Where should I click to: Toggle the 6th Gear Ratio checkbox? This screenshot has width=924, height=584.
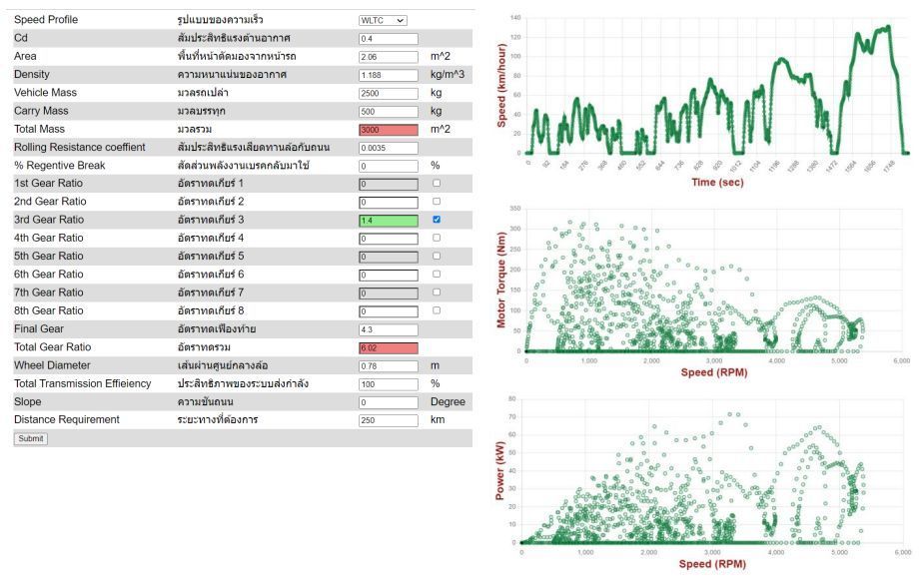pos(436,275)
